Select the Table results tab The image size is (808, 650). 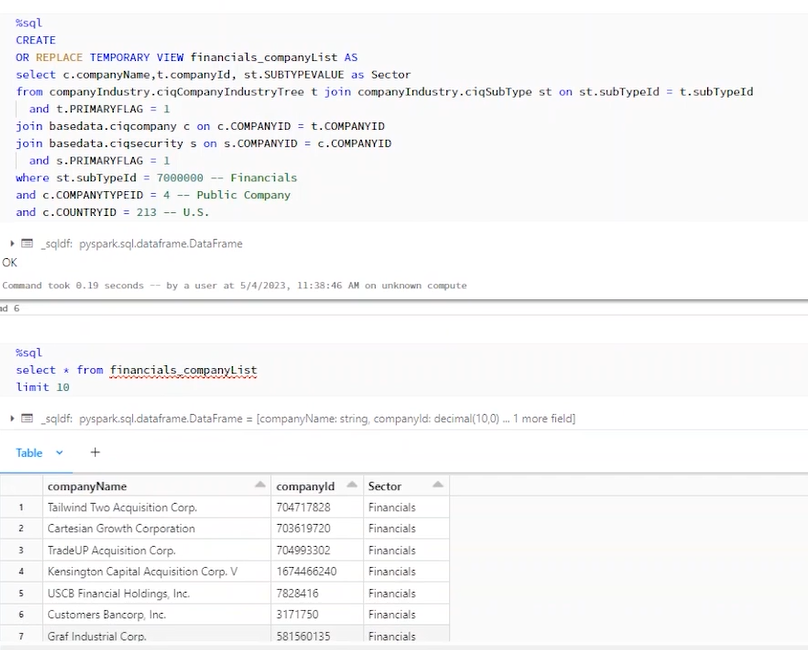coord(29,453)
